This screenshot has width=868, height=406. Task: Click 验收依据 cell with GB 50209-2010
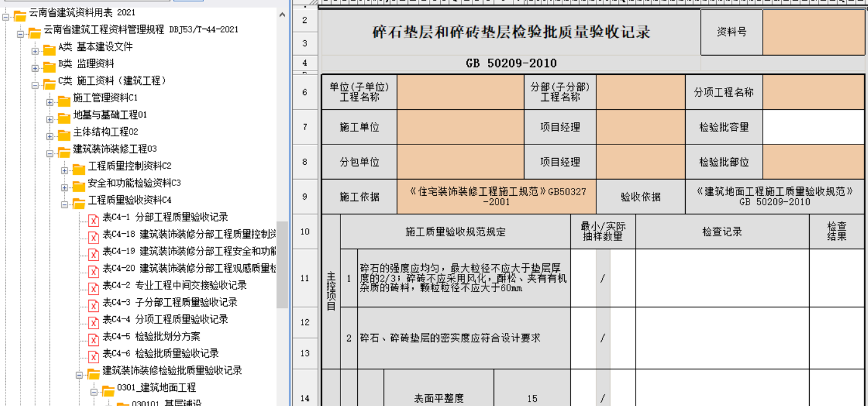(x=774, y=197)
